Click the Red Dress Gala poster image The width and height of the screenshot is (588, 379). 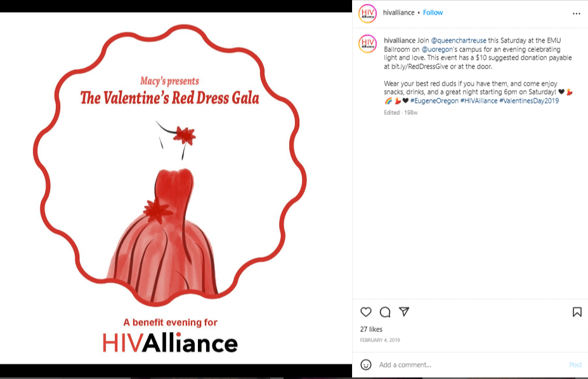[176, 188]
